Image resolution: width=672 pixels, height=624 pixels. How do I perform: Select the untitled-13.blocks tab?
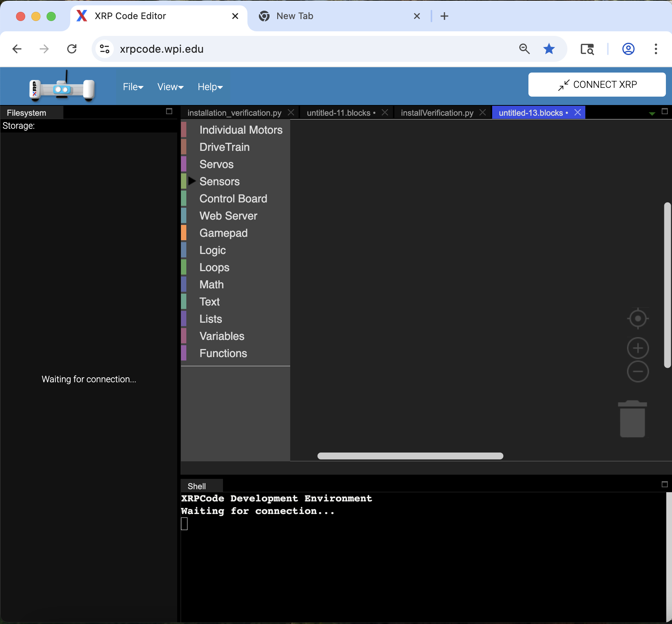[x=533, y=113]
